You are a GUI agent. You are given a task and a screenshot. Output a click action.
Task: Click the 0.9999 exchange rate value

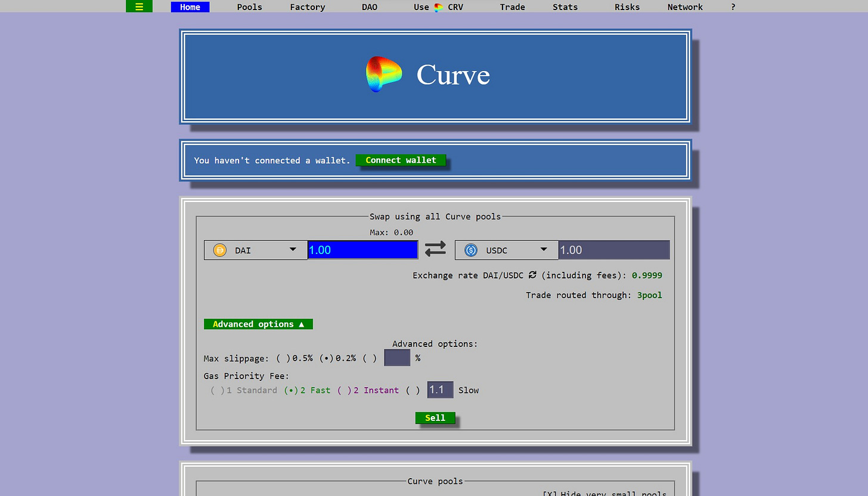pyautogui.click(x=647, y=275)
